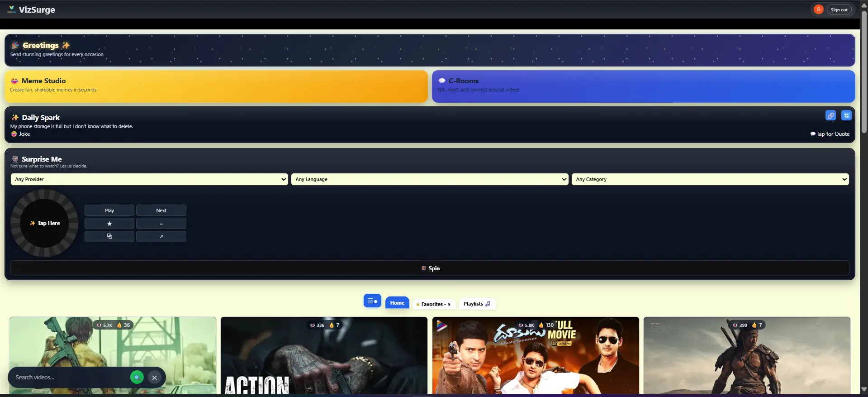Expand the Any Language dropdown
The height and width of the screenshot is (397, 868).
(430, 179)
